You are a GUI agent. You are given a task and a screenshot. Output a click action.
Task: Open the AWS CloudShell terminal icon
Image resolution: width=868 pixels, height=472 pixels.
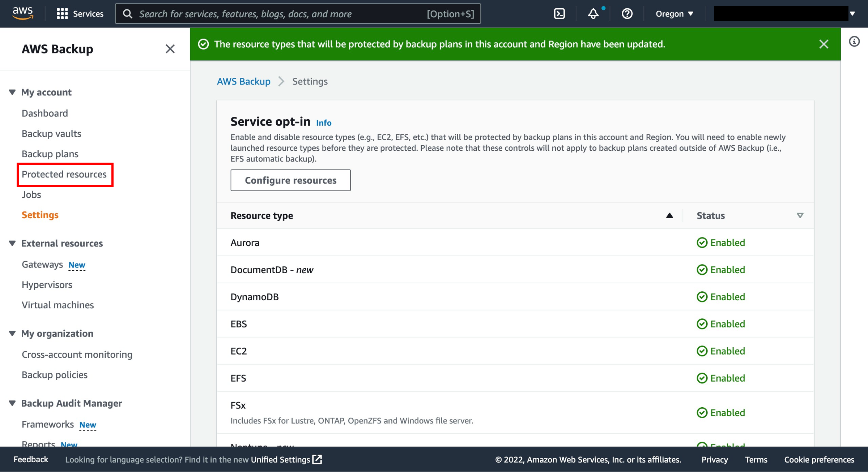(559, 14)
